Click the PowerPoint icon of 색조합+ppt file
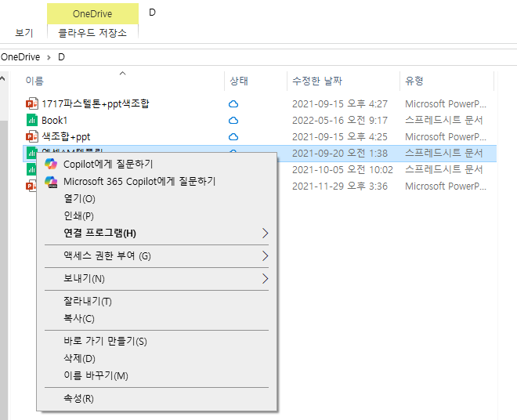This screenshot has width=517, height=420. (x=32, y=136)
